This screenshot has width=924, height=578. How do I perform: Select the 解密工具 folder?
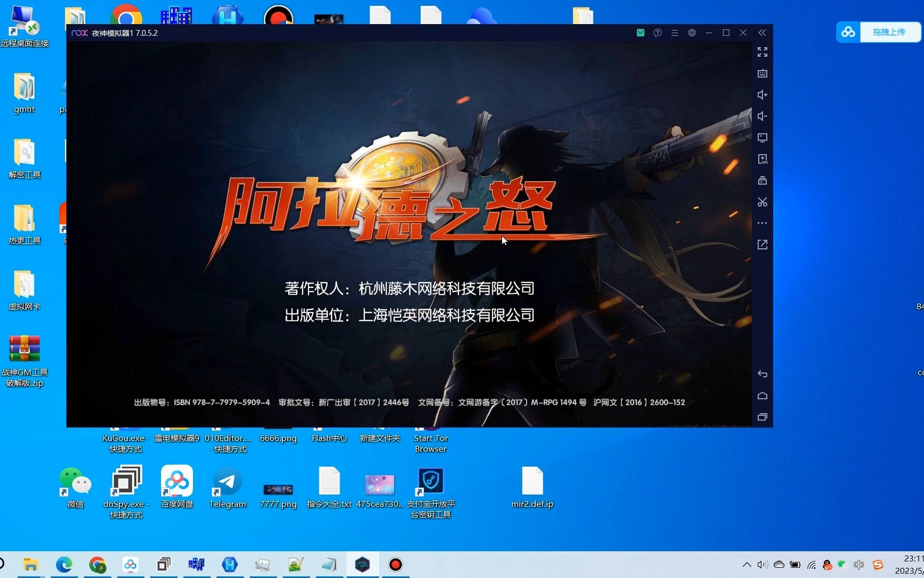point(24,159)
